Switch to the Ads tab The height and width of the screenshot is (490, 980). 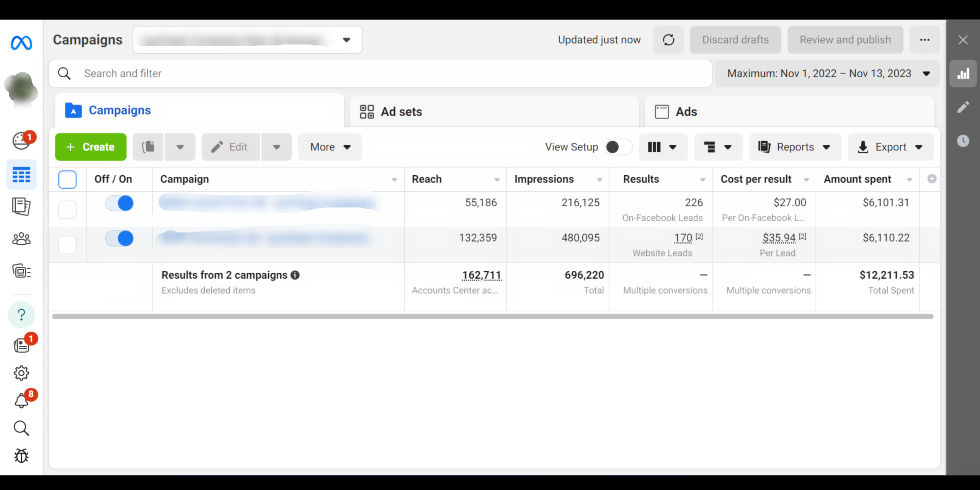[x=686, y=112]
